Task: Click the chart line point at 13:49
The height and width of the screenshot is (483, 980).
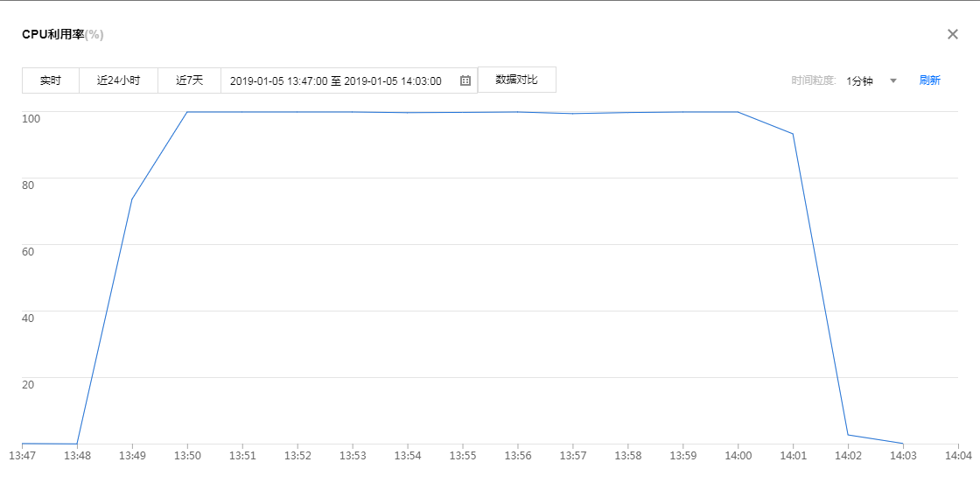Action: pos(132,199)
